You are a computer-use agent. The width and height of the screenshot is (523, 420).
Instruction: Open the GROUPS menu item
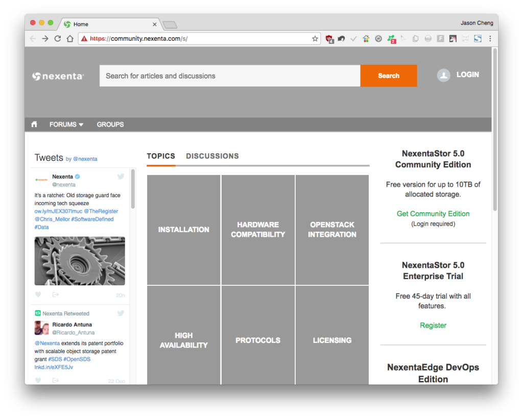[x=110, y=125]
